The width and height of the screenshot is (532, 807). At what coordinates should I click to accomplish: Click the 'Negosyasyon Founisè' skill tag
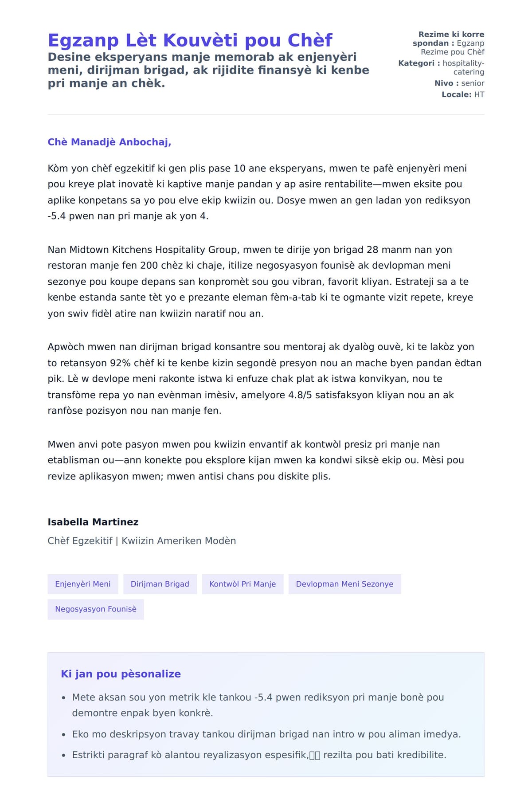[x=96, y=609]
